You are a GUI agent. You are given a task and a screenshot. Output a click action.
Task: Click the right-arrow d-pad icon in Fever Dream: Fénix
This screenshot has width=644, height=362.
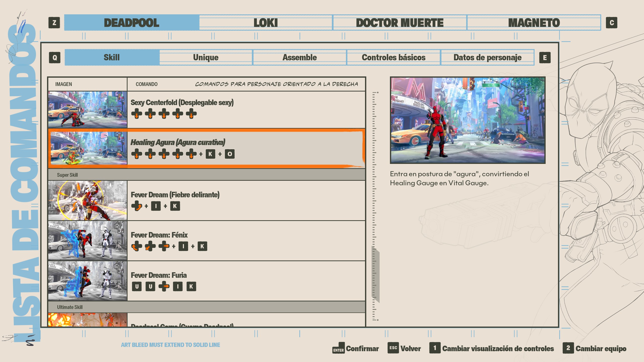[164, 246]
